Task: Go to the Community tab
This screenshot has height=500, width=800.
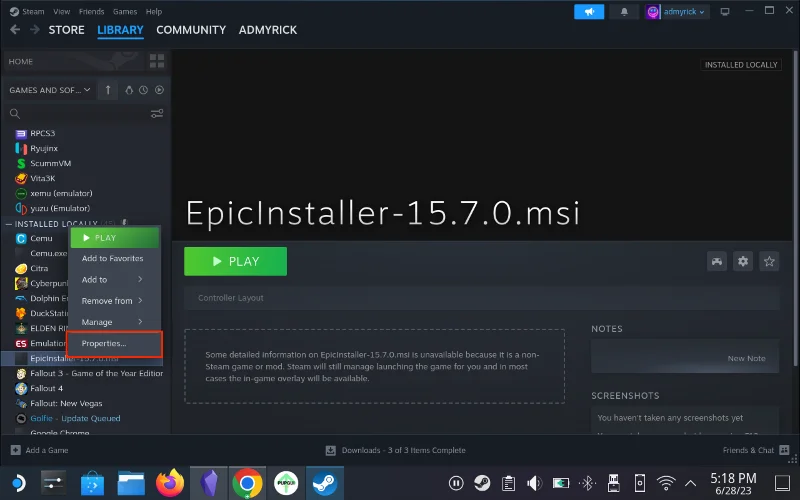Action: pyautogui.click(x=191, y=30)
